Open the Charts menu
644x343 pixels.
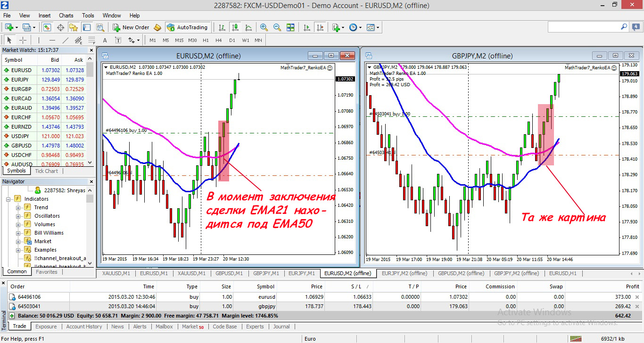tap(66, 16)
